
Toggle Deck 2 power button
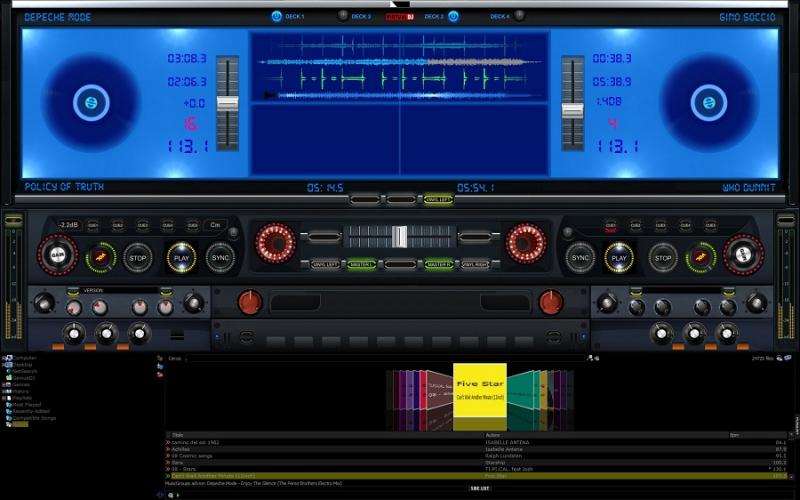[453, 16]
